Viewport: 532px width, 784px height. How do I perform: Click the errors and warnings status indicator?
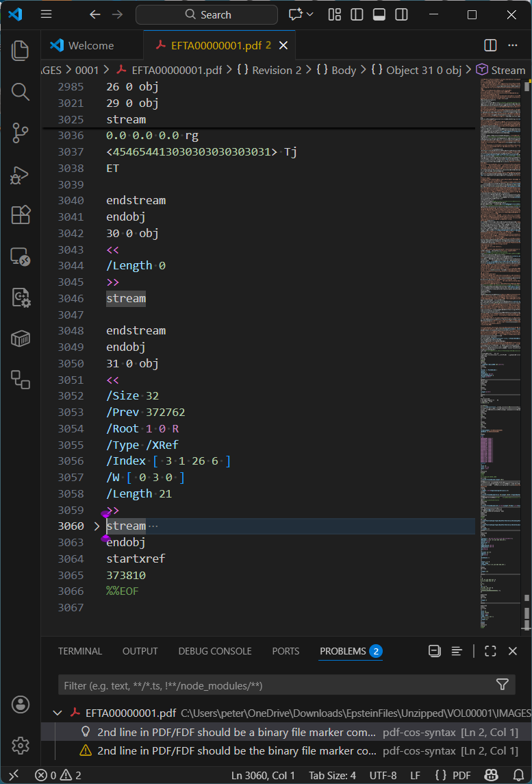tap(58, 776)
